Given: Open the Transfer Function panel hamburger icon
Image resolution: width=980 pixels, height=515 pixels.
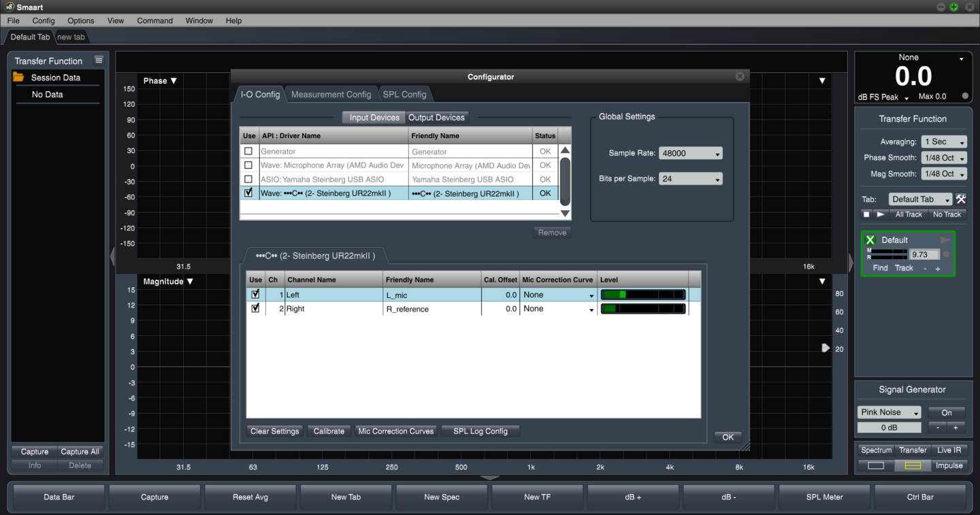Looking at the screenshot, I should [99, 60].
